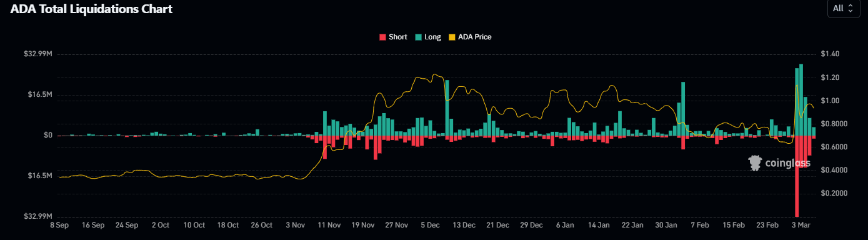Click the 6 Jan date label
The height and width of the screenshot is (240, 868).
point(566,224)
